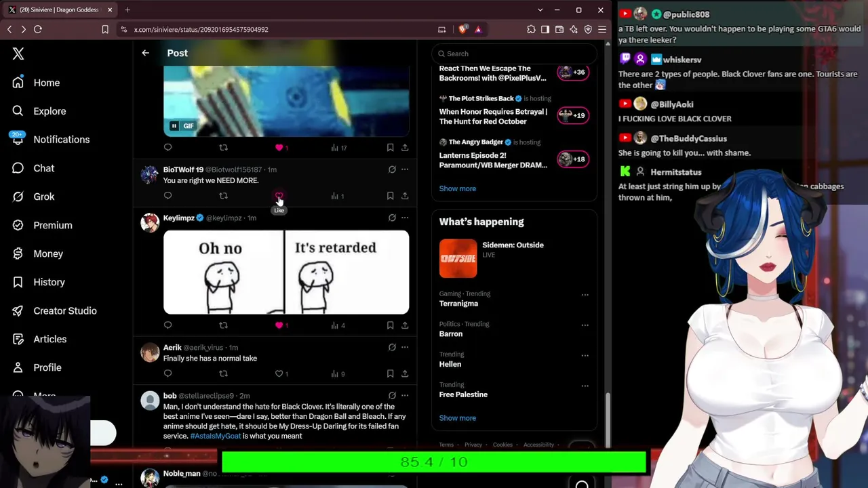Open the browser wallet icon
Image resolution: width=868 pixels, height=488 pixels.
(559, 30)
